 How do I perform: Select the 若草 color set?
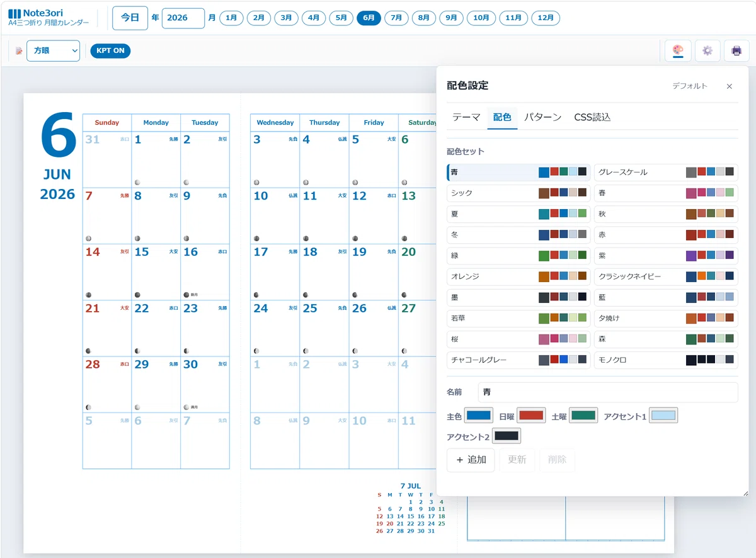point(518,318)
